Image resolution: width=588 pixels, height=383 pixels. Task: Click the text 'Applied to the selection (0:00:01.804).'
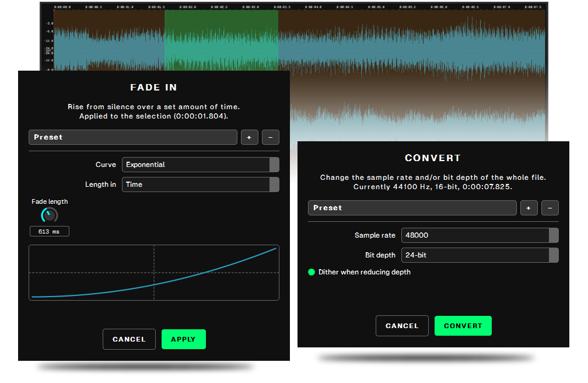point(154,116)
